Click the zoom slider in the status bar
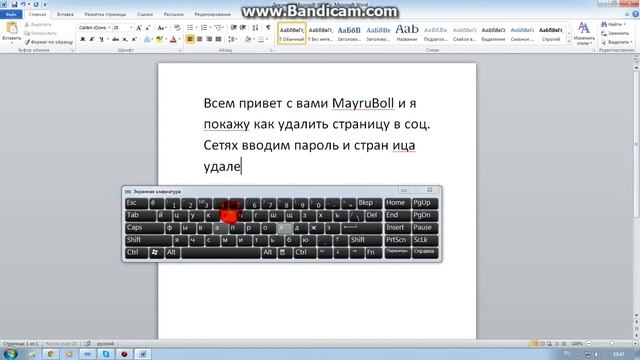Image resolution: width=640 pixels, height=360 pixels. click(x=611, y=344)
